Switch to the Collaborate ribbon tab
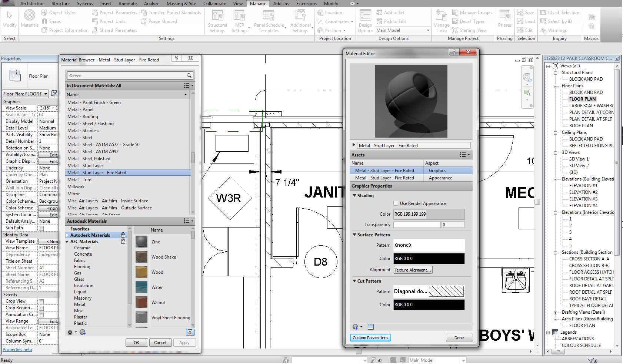Screen dimensions: 623x364 (x=214, y=4)
